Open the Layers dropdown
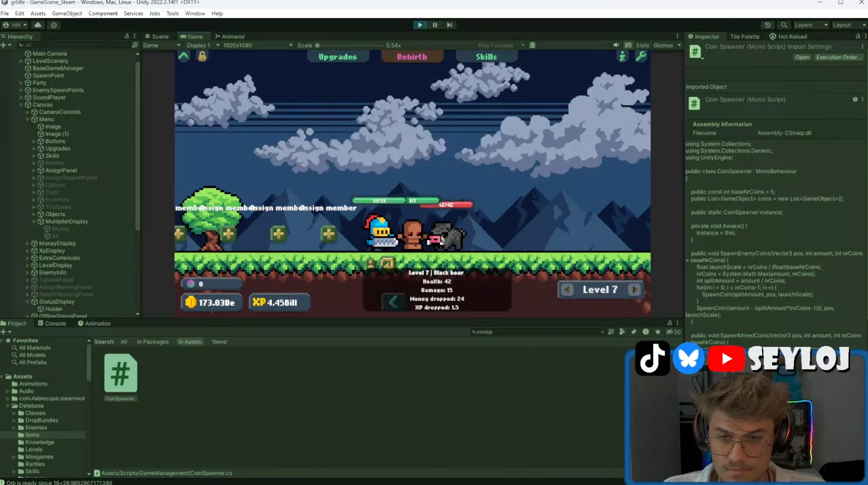The height and width of the screenshot is (485, 868). click(x=811, y=25)
